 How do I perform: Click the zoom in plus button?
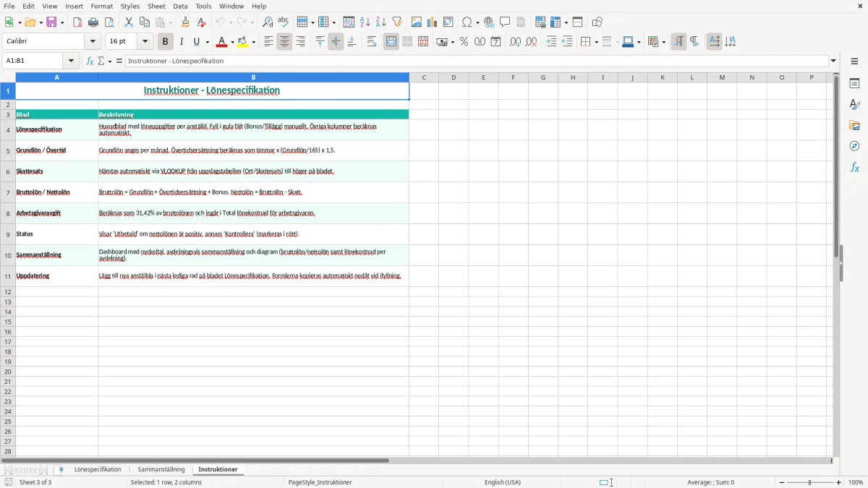839,482
